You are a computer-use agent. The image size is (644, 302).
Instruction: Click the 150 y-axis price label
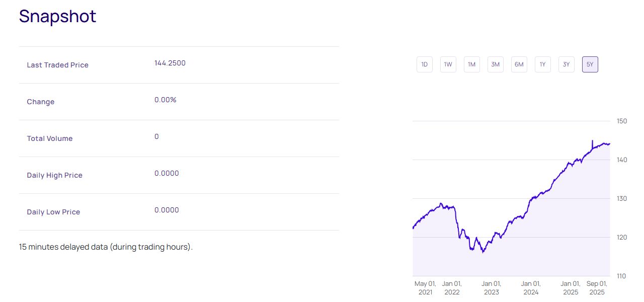622,121
